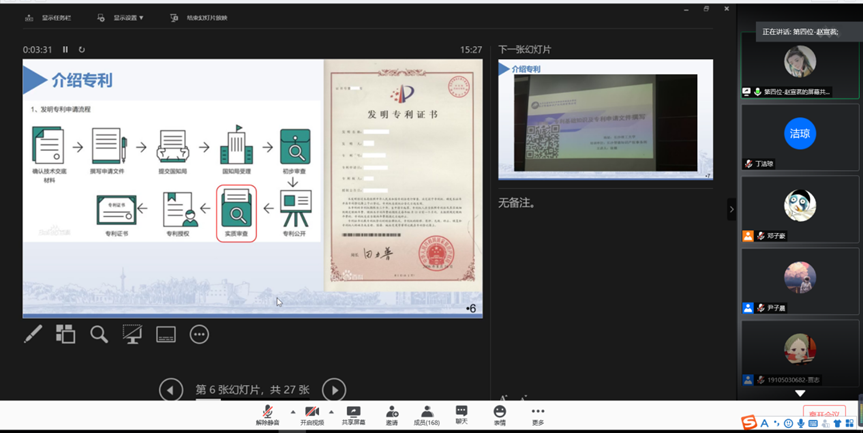
Task: Go to the next slide arrow
Action: tap(334, 390)
